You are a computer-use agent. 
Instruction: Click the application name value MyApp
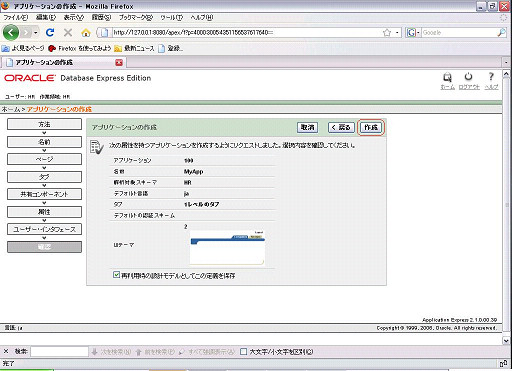click(193, 172)
